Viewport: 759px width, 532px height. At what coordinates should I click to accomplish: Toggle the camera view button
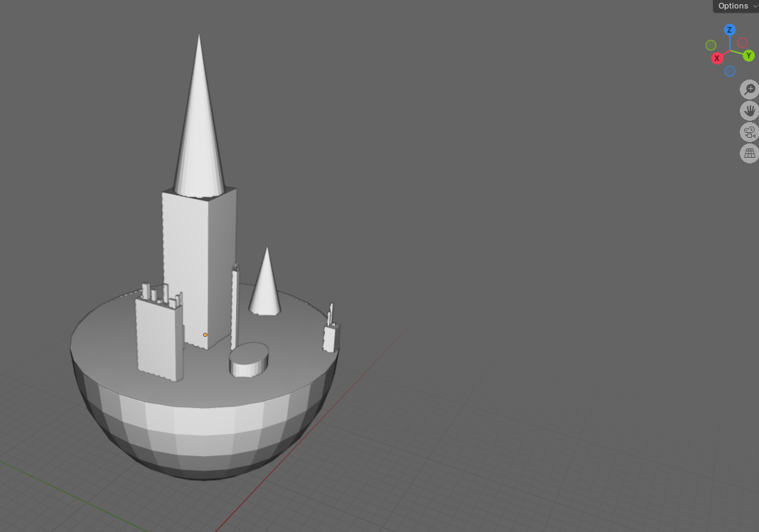click(x=749, y=132)
